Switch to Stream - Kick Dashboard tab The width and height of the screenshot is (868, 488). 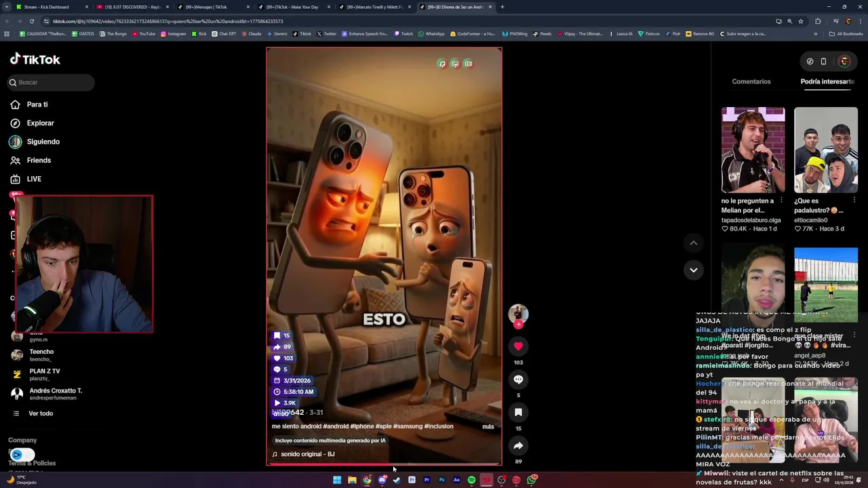[51, 7]
